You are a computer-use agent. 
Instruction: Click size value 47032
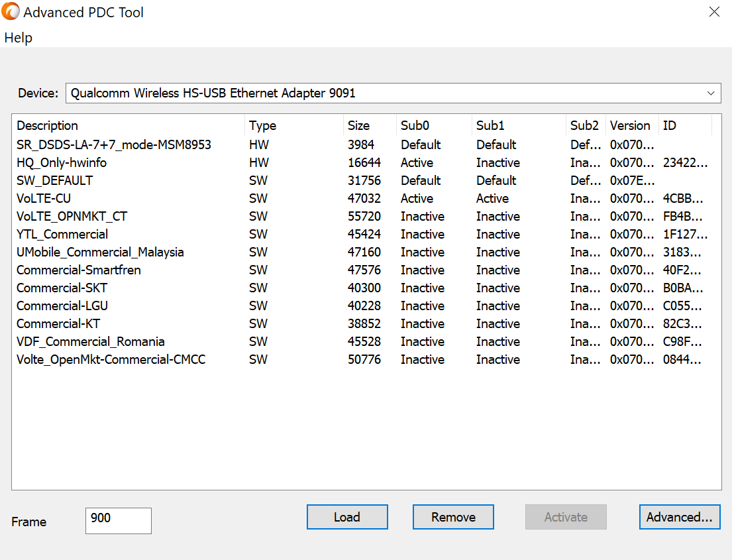pos(364,199)
